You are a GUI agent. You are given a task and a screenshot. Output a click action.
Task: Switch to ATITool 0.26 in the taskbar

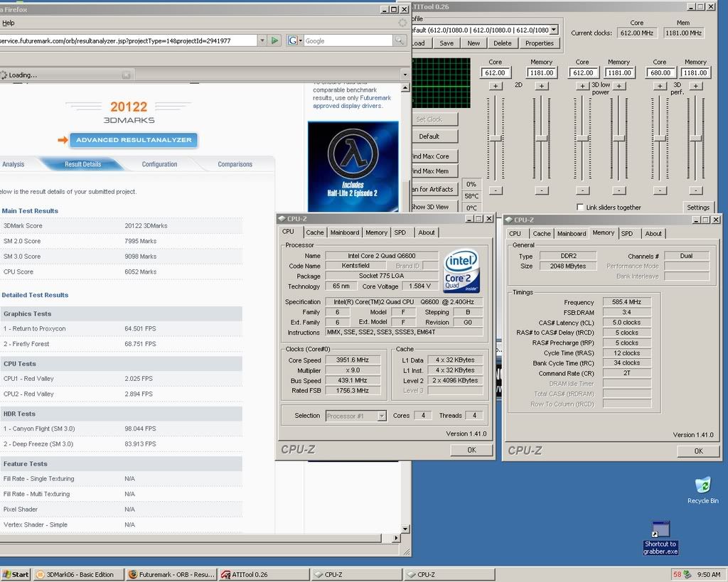(263, 575)
